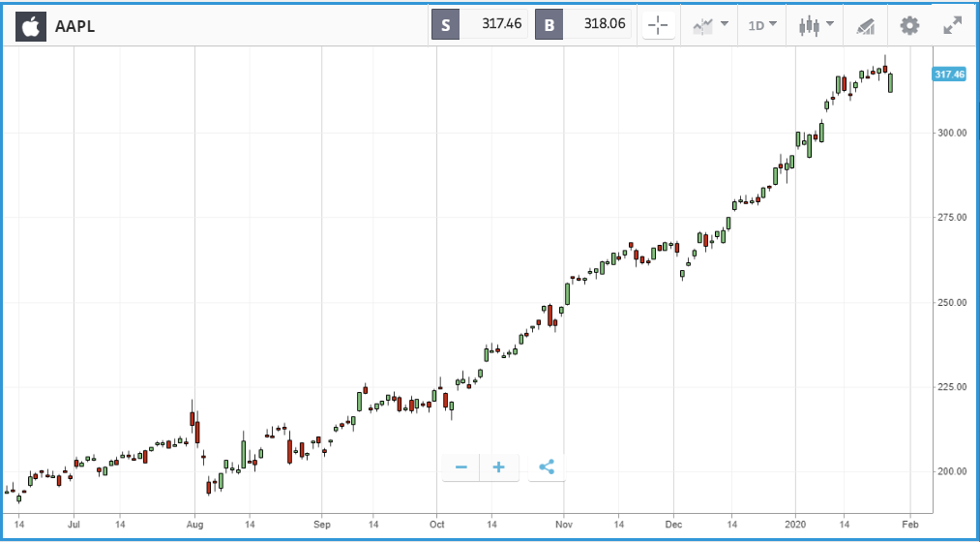Image resolution: width=980 pixels, height=542 pixels.
Task: Click the 317.46 current price tag
Action: point(949,75)
